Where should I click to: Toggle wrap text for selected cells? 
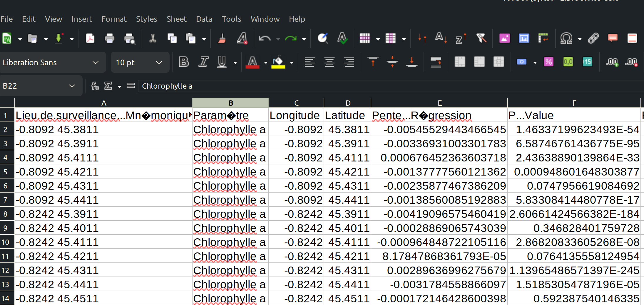436,62
